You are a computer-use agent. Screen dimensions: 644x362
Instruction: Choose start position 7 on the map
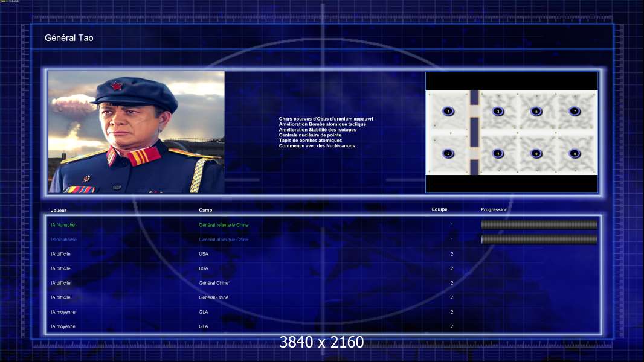[574, 111]
